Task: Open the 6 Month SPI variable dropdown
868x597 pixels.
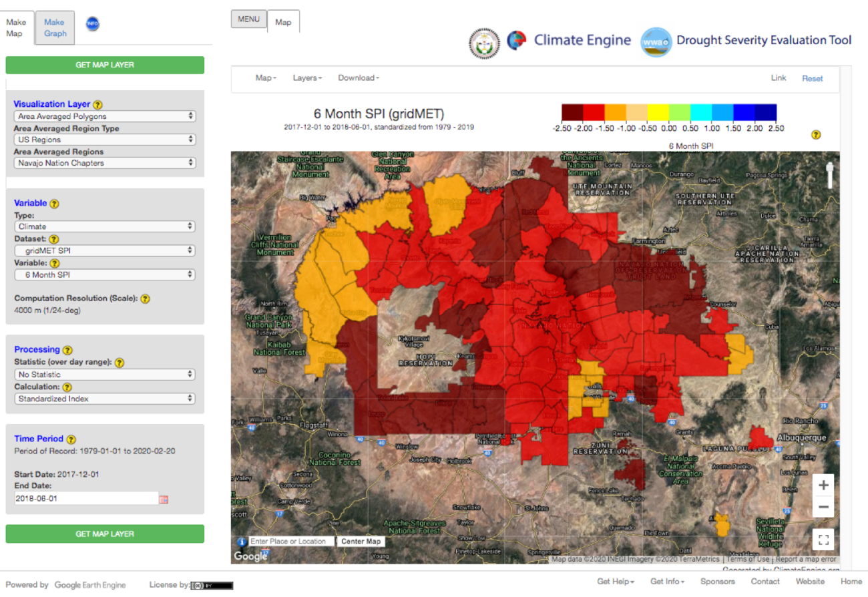Action: [105, 274]
